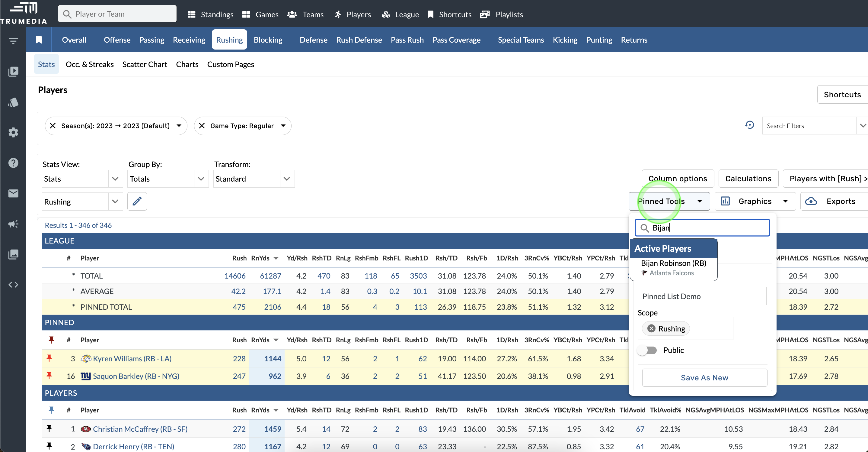Click the video library sidebar icon
Image resolution: width=868 pixels, height=452 pixels.
(x=13, y=72)
